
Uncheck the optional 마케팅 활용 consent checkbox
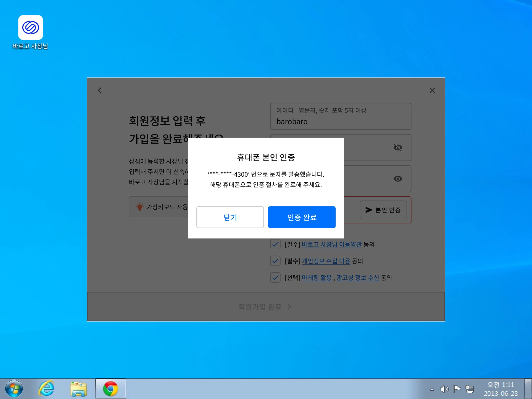click(x=275, y=277)
